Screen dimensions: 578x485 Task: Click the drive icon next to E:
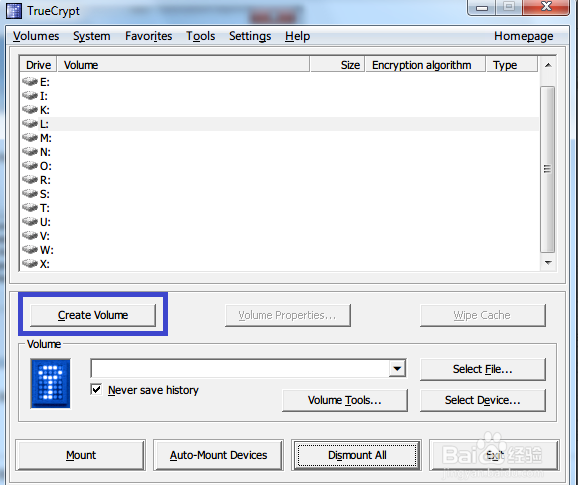(30, 81)
